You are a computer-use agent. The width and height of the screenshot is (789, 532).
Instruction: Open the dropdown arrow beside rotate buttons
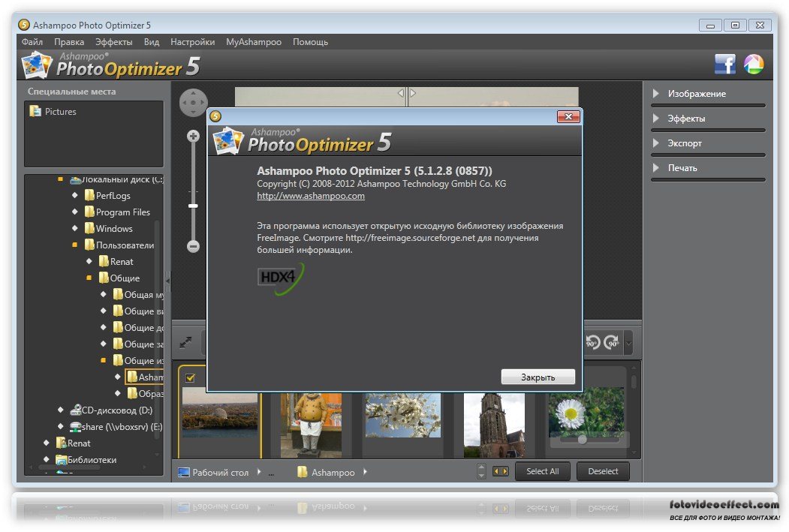(628, 343)
